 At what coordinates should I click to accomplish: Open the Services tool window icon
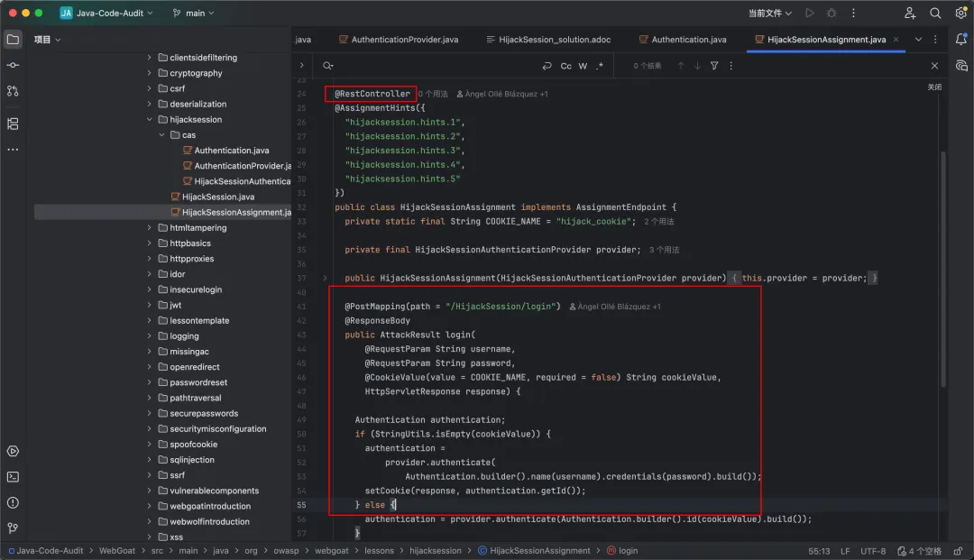13,452
